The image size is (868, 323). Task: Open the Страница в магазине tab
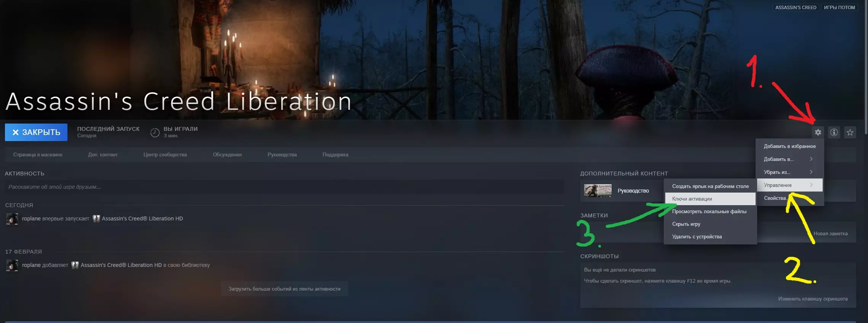coord(38,155)
